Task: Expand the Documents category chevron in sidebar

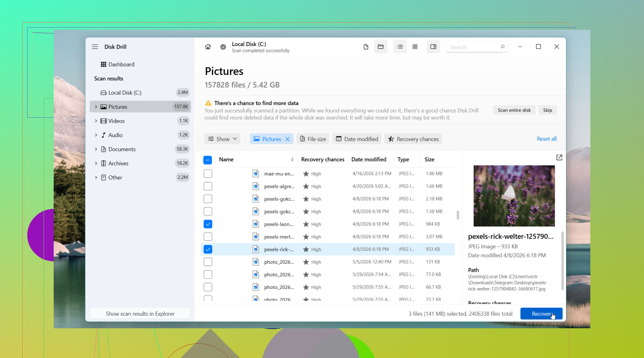Action: pos(96,149)
